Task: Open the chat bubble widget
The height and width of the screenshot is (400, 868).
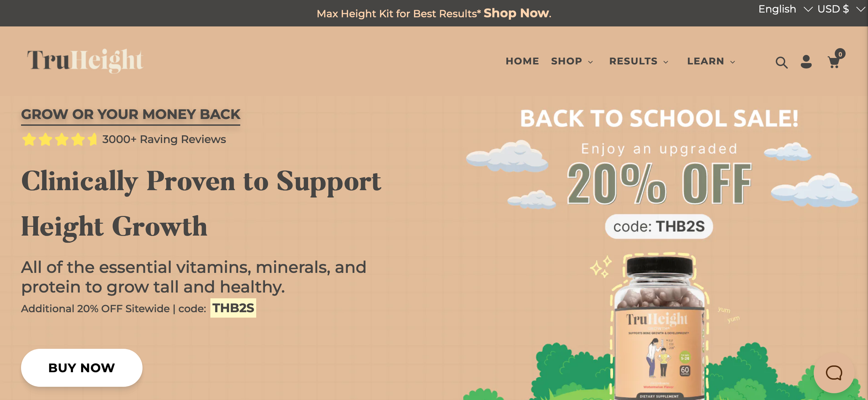Action: (x=834, y=373)
